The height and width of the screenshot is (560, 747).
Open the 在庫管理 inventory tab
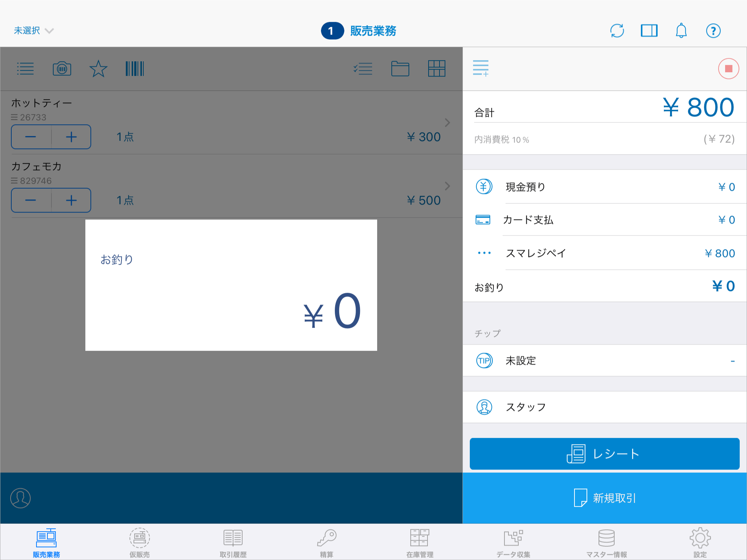(420, 542)
